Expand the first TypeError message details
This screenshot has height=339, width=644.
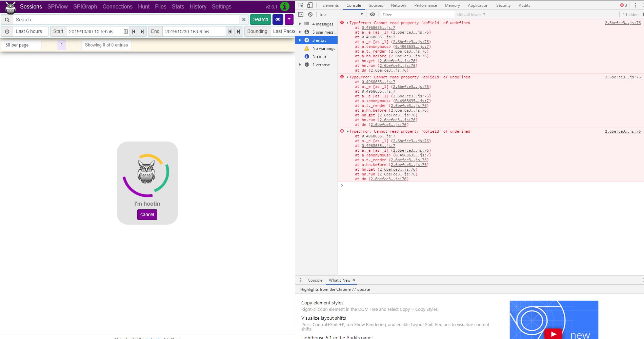(348, 23)
